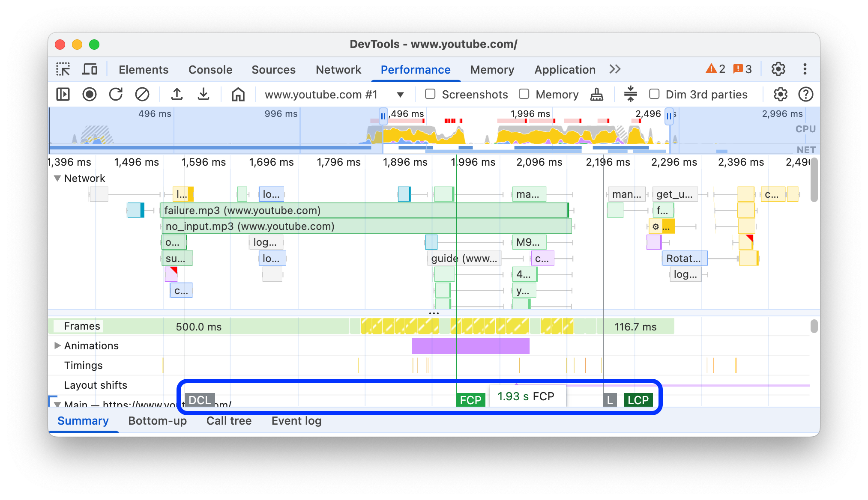Click the reload and profile icon
Screen dimensions: 868x500
click(x=116, y=94)
